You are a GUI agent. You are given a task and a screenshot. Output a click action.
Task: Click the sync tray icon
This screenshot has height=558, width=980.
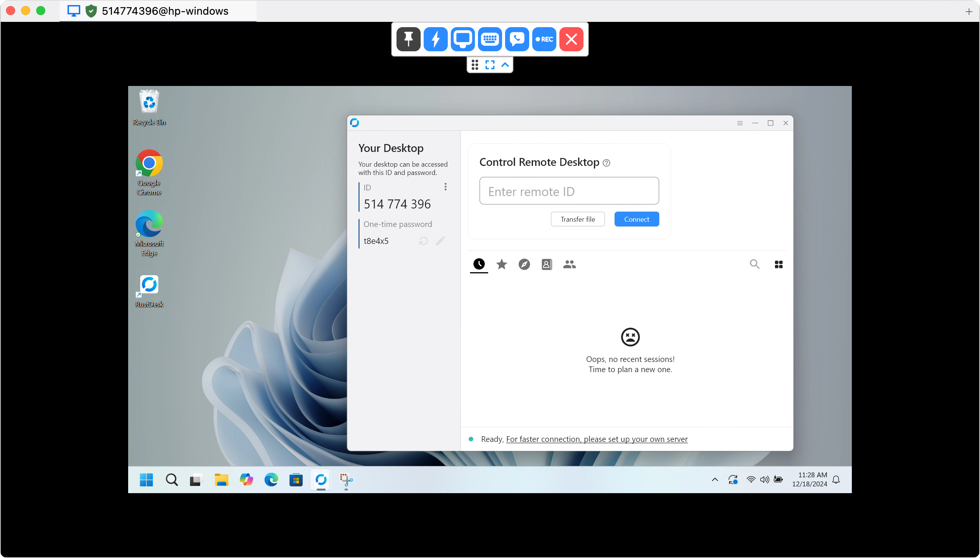click(x=732, y=480)
